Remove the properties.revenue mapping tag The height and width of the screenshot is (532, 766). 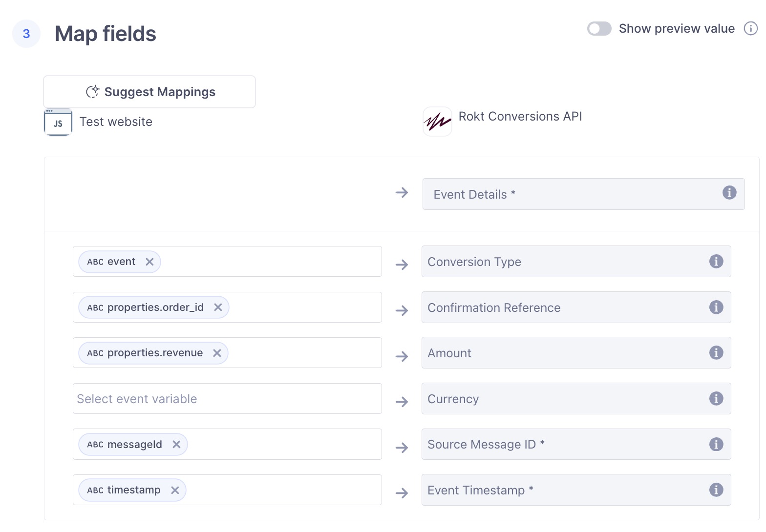click(x=217, y=353)
